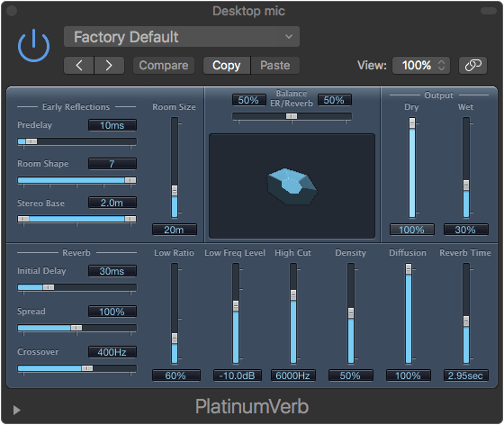Select the Diffusion 100% value field
Screen dimensions: 504x425
point(409,375)
